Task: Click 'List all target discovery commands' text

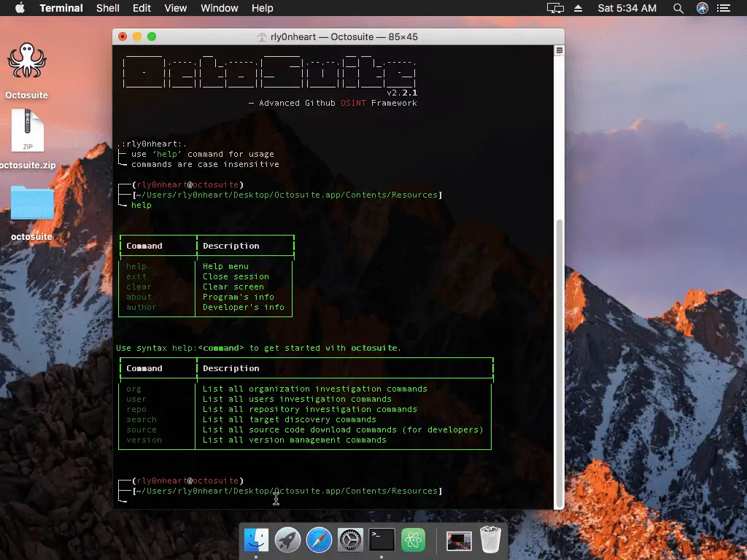Action: (x=289, y=419)
